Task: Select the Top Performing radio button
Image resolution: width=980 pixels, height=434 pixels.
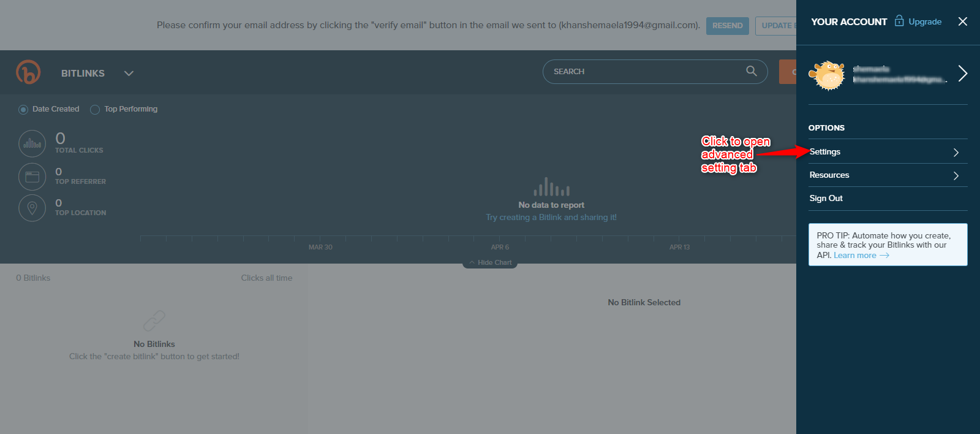Action: click(x=95, y=110)
